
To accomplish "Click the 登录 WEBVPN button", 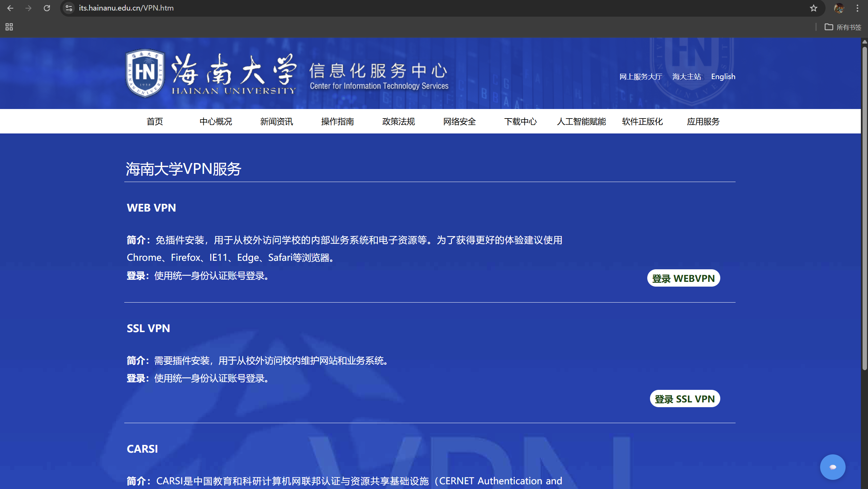I will point(683,278).
